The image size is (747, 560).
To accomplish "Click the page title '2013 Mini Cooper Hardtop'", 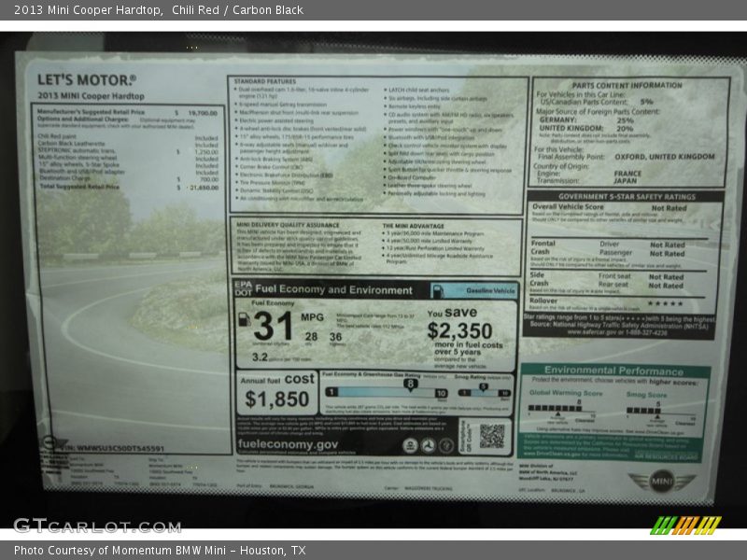I will [x=88, y=10].
